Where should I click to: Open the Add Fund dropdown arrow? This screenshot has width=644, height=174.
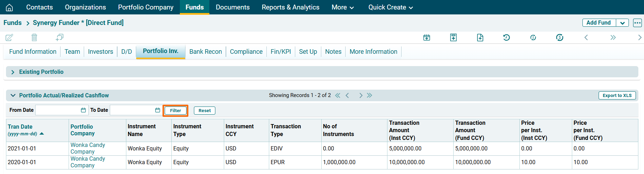[622, 23]
